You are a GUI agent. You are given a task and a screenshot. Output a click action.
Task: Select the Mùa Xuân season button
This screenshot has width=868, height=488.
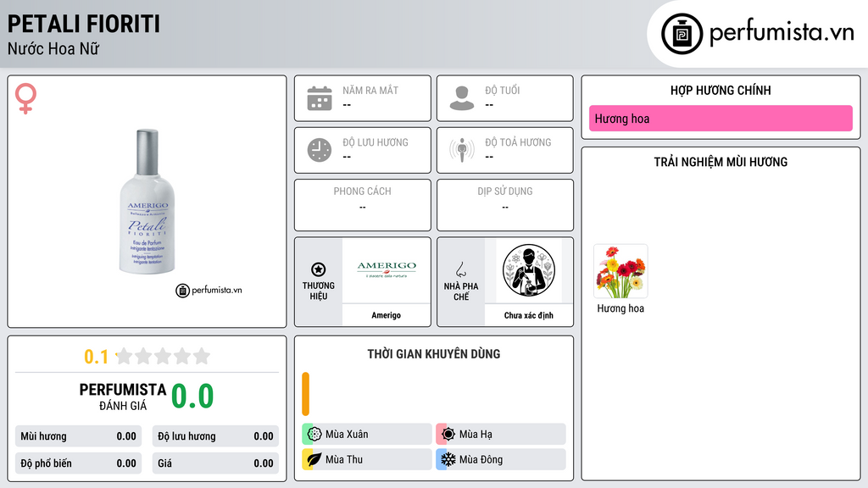(367, 435)
